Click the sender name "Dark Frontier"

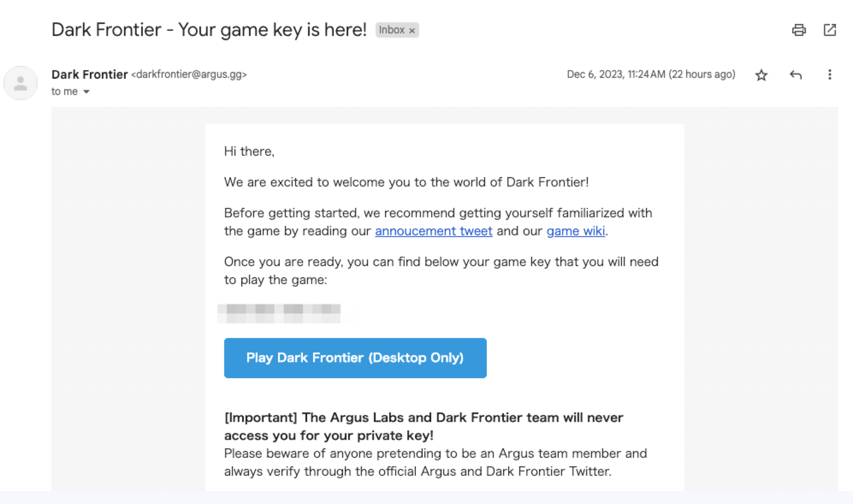click(x=89, y=74)
